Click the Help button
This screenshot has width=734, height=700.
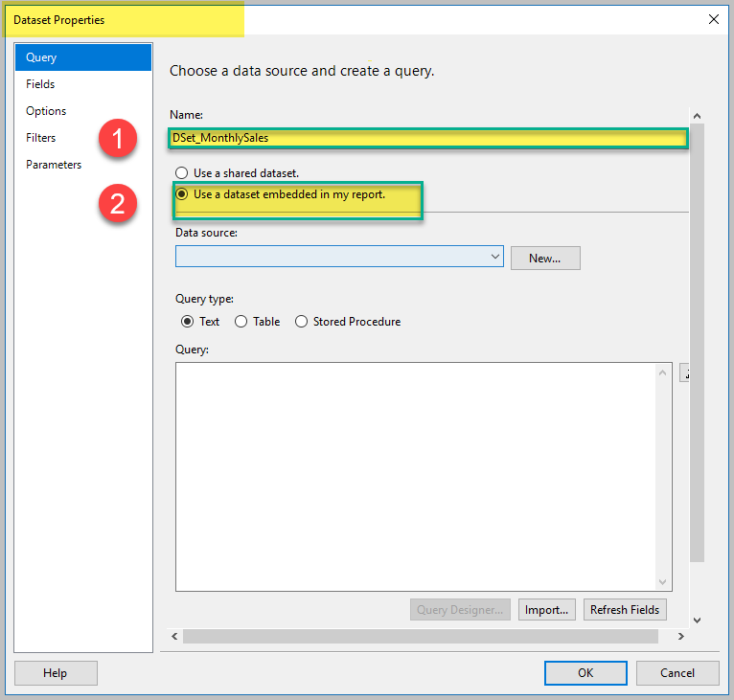pos(56,673)
